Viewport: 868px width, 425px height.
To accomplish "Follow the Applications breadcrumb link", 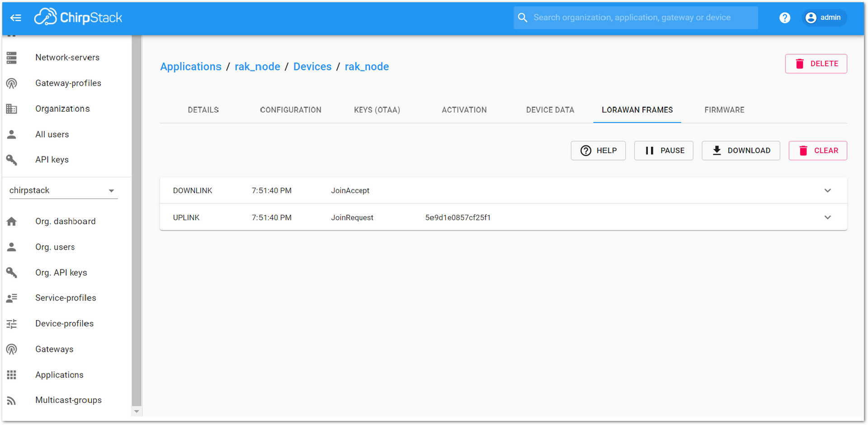I will [x=191, y=66].
